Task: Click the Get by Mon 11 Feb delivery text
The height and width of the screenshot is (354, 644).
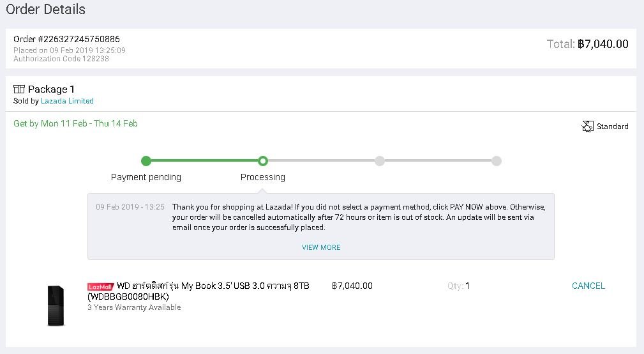Action: click(x=75, y=123)
